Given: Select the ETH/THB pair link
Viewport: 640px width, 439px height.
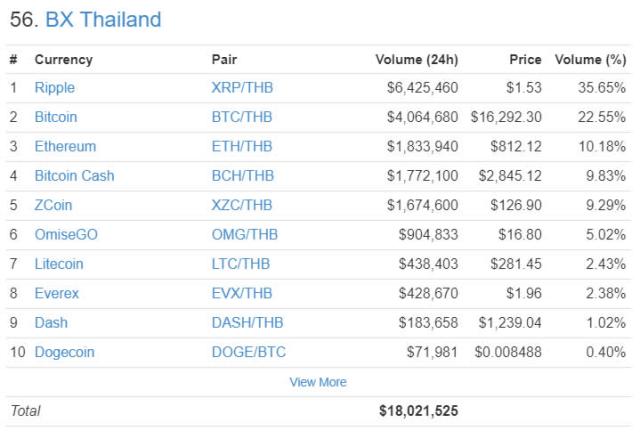Looking at the screenshot, I should [x=242, y=146].
